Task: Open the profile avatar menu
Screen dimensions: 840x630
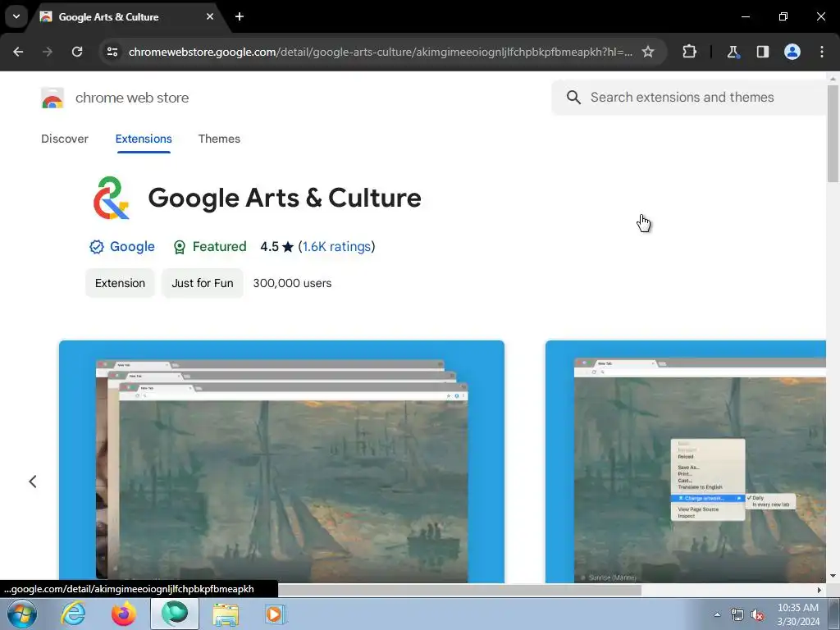Action: (792, 52)
